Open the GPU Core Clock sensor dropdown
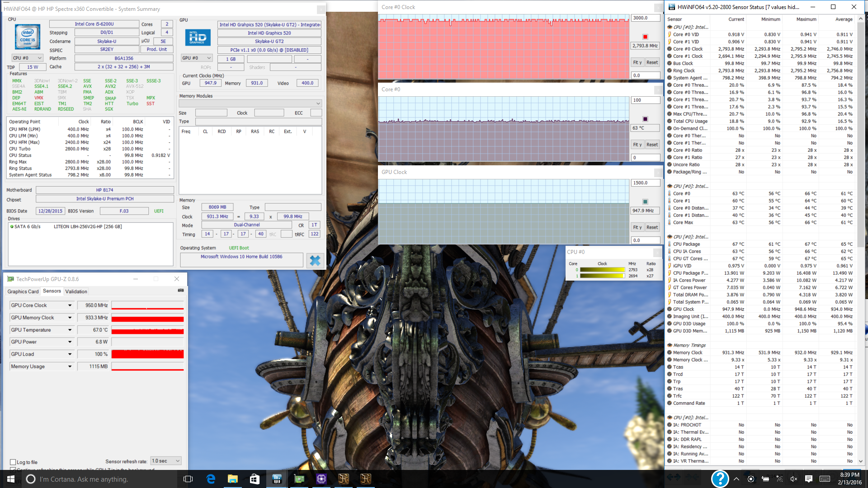Screen dimensions: 868x488 click(x=70, y=305)
